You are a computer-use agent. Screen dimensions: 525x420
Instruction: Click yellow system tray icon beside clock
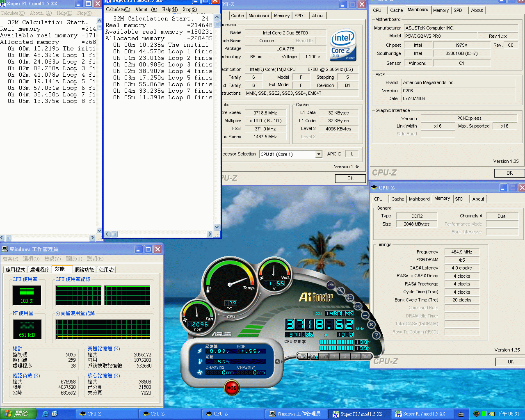(x=492, y=414)
